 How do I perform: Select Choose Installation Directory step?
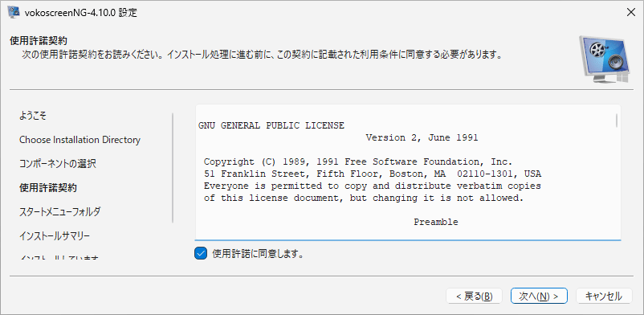(79, 140)
